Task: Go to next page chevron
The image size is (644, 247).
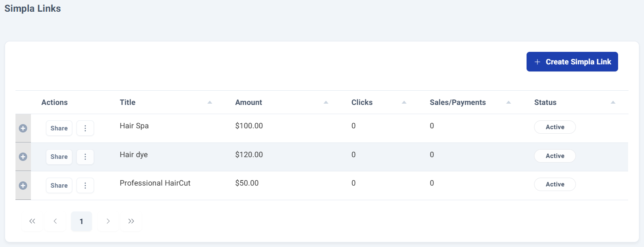Action: pyautogui.click(x=108, y=222)
